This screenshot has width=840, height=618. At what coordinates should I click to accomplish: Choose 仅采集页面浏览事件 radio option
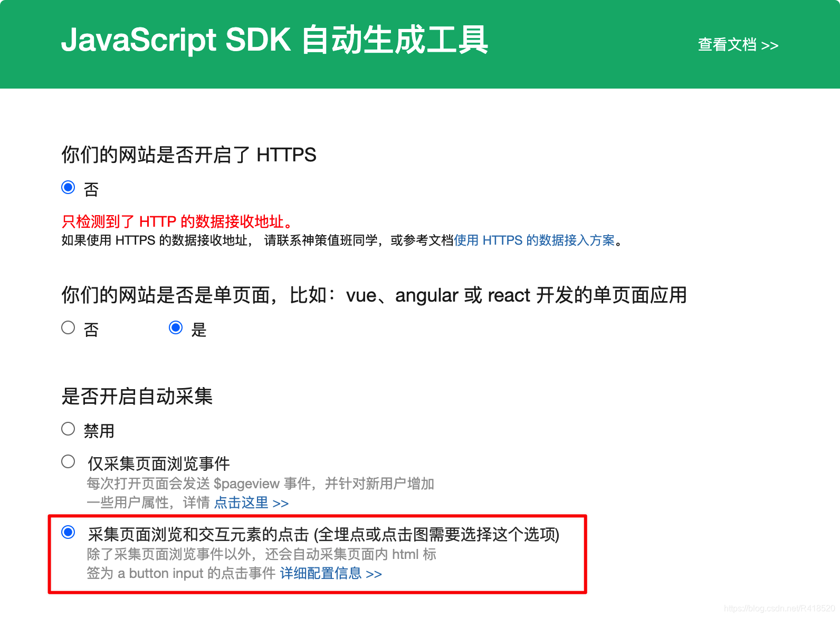click(x=68, y=461)
